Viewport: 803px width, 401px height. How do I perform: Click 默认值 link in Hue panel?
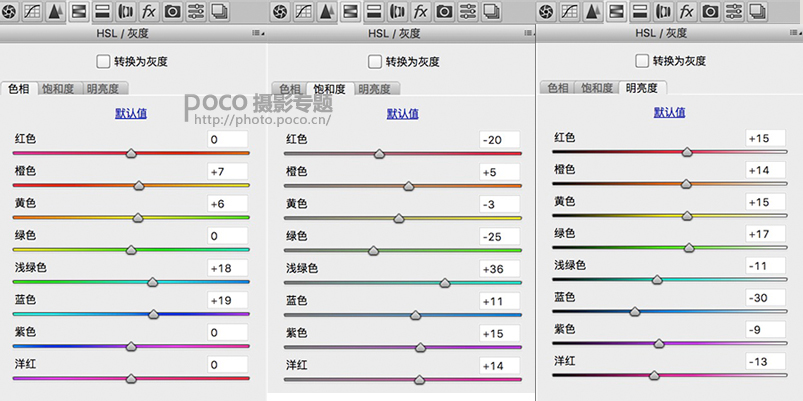click(131, 113)
